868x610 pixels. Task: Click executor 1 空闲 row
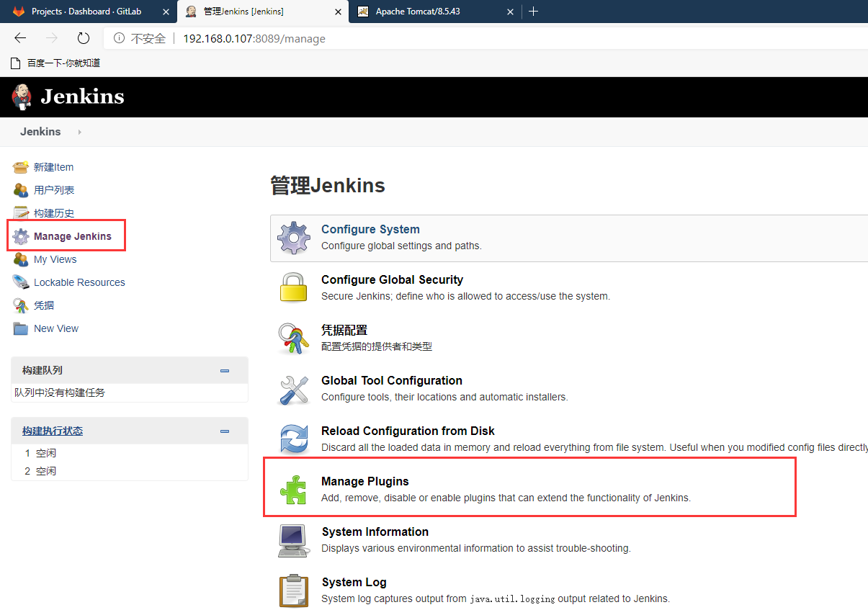coord(130,453)
